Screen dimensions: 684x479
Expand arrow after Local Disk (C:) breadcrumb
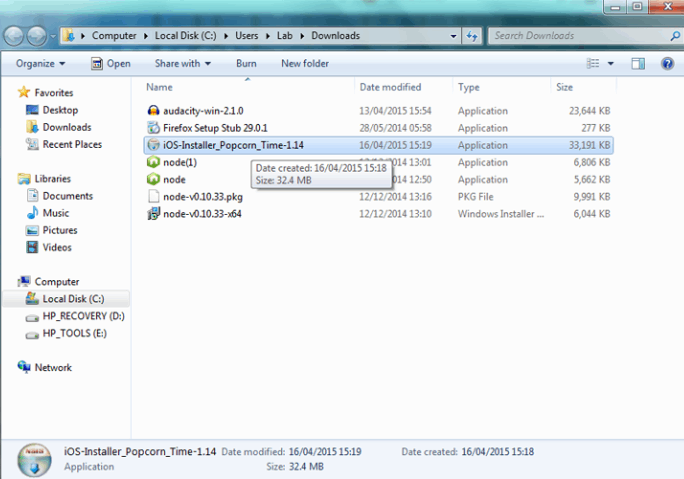tap(226, 36)
